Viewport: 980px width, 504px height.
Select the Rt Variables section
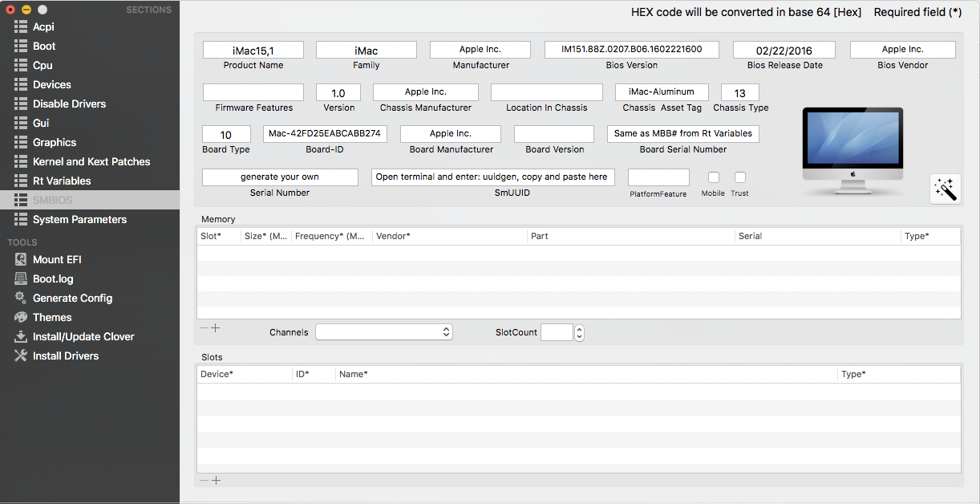pos(90,181)
